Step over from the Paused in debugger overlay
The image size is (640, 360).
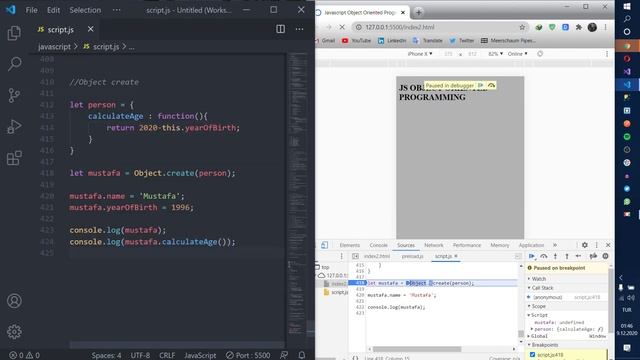(x=491, y=85)
